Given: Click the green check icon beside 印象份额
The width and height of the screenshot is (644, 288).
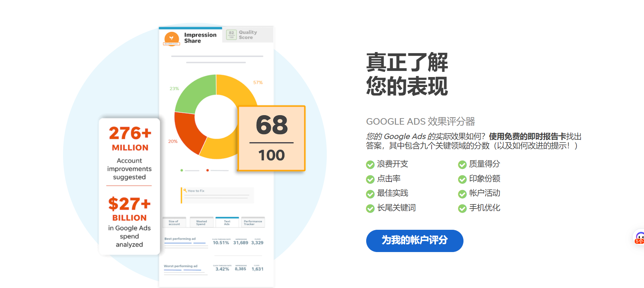Looking at the screenshot, I should pyautogui.click(x=462, y=179).
